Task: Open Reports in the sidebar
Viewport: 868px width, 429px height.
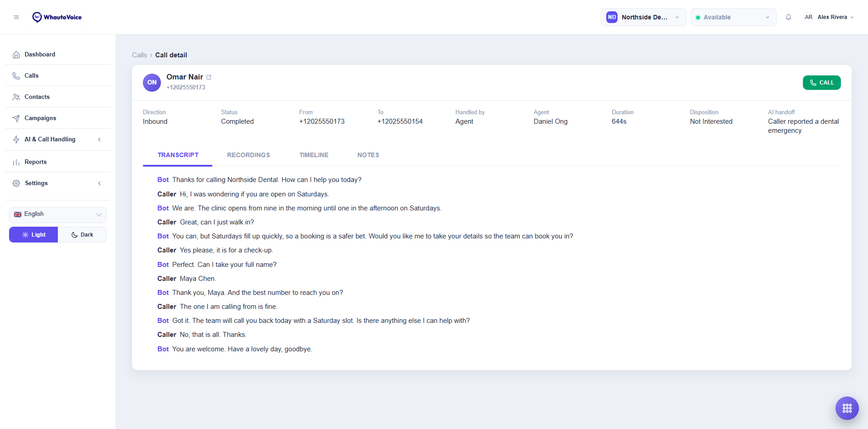Action: (58, 162)
